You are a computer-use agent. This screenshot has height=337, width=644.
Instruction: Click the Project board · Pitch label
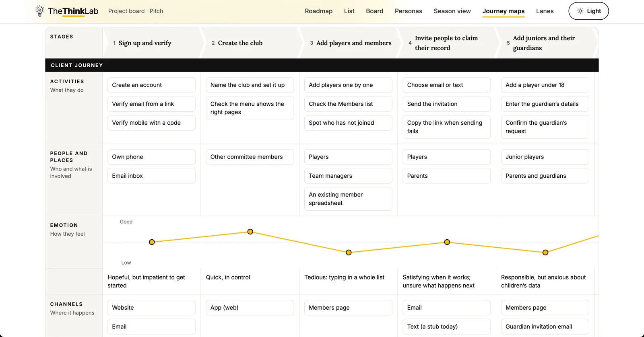coord(136,11)
